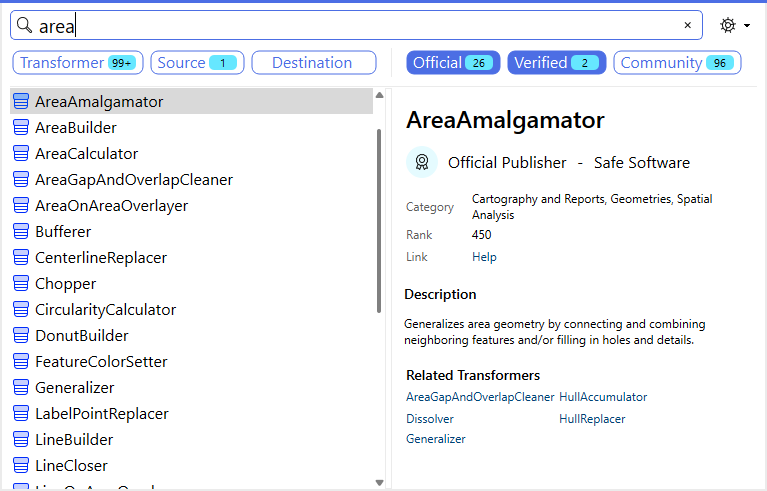Toggle the Verified publisher filter
Screen dimensions: 767x491
[556, 63]
